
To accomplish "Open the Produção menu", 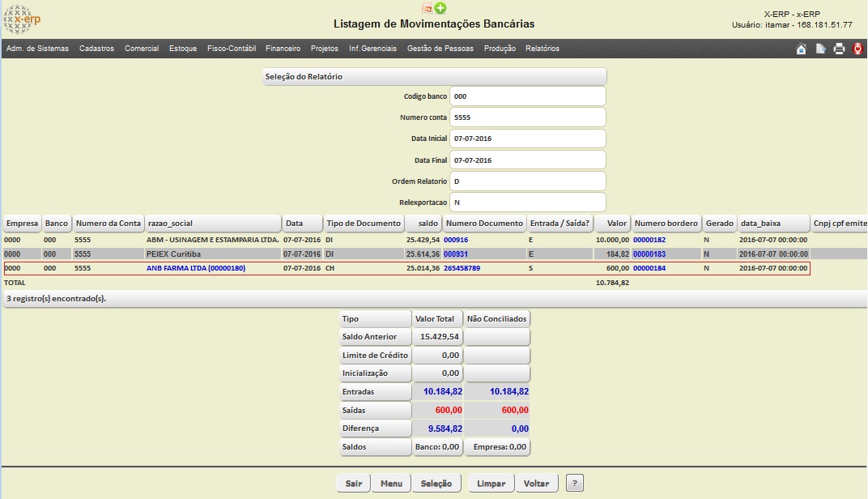I will (x=500, y=49).
